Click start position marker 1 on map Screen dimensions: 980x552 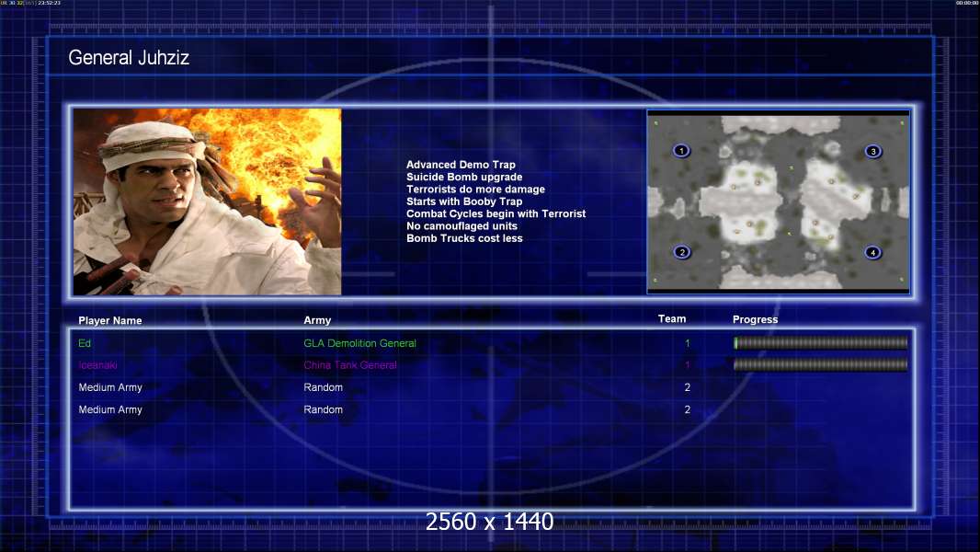(x=681, y=151)
